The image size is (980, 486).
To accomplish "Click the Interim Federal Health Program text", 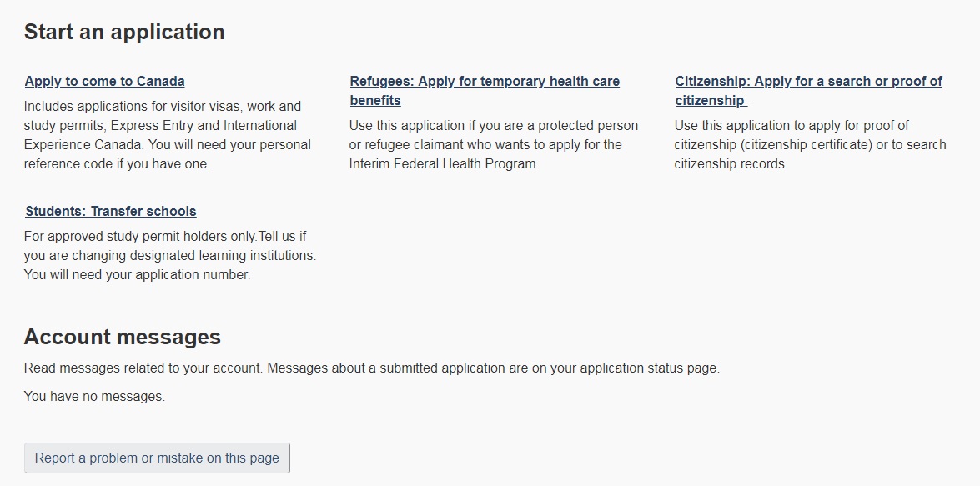I will click(x=444, y=163).
